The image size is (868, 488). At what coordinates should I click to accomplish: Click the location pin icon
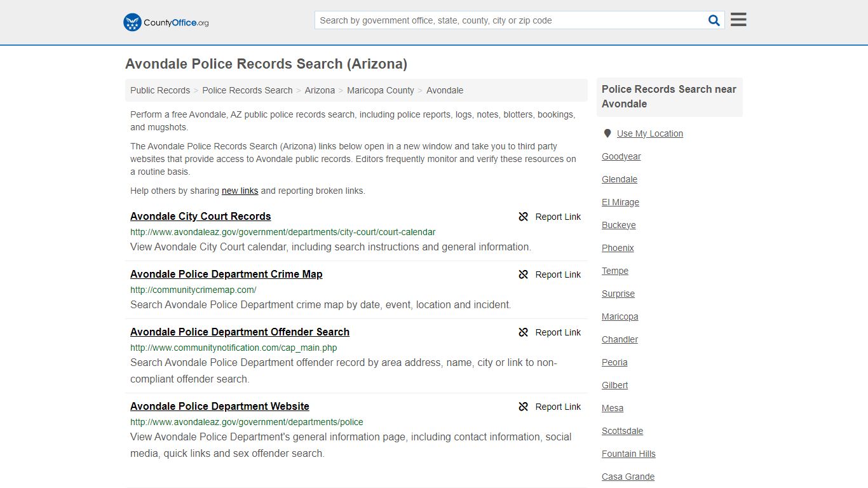607,133
